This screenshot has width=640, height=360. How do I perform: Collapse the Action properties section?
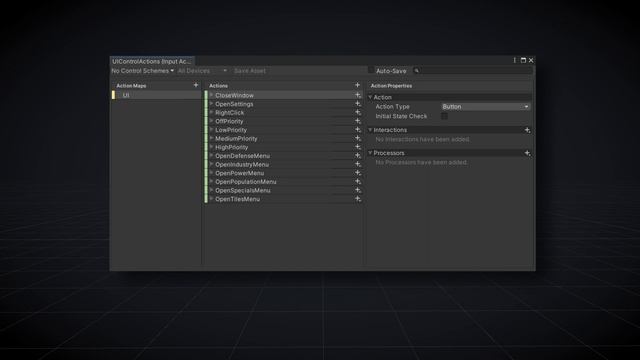click(x=370, y=97)
